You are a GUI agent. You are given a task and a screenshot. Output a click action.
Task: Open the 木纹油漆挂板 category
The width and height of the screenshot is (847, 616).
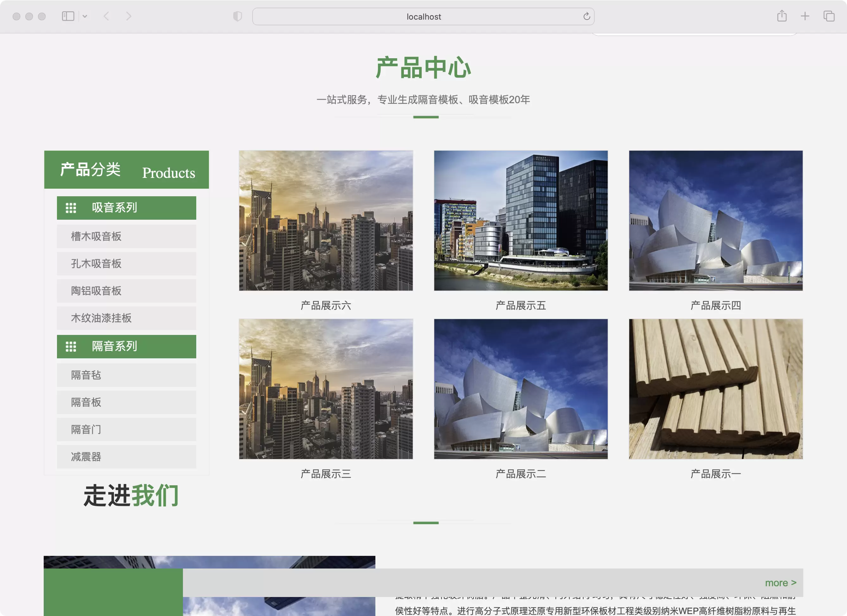pos(126,318)
